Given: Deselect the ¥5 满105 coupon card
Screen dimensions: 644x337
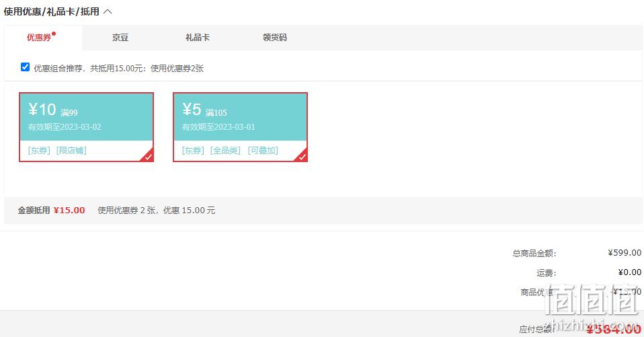Looking at the screenshot, I should click(x=240, y=127).
